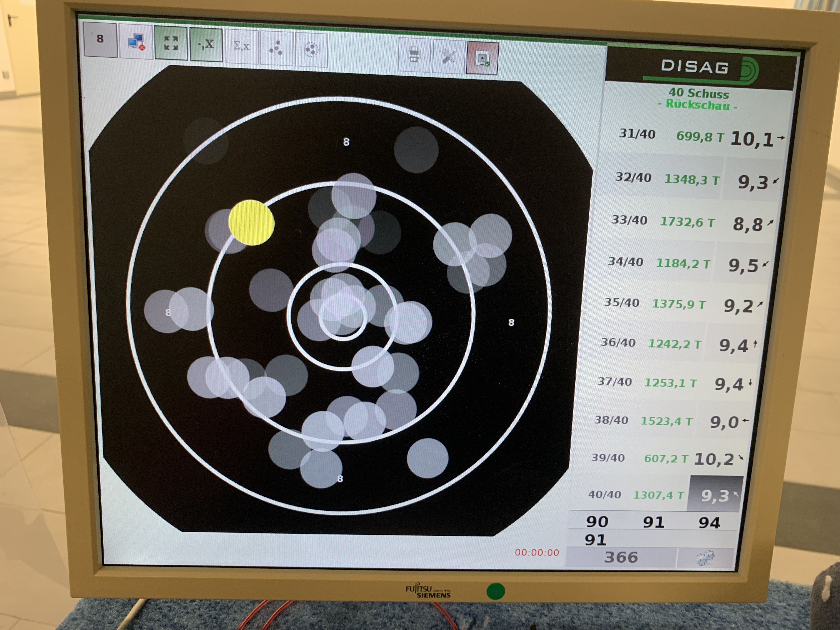Toggle the sum 'Σ,x' total display
Image resolution: width=840 pixels, height=630 pixels.
[x=241, y=46]
